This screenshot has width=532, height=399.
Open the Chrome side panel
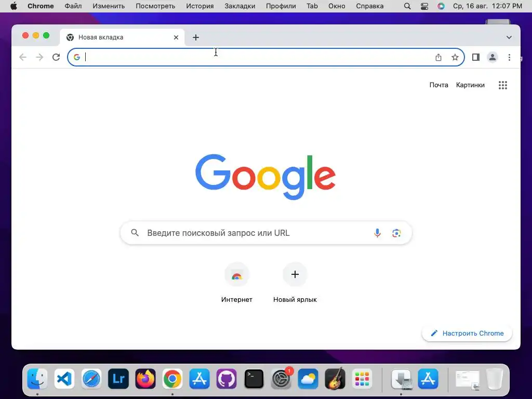coord(476,57)
